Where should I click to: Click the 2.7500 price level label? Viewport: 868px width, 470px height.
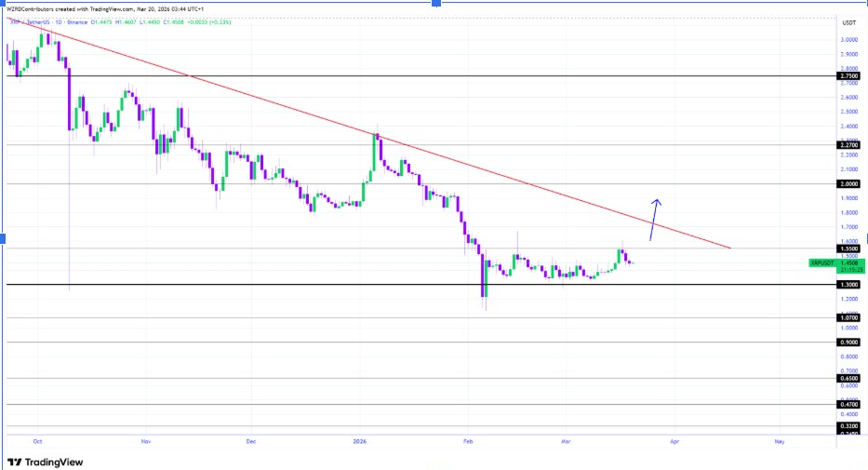pos(848,77)
